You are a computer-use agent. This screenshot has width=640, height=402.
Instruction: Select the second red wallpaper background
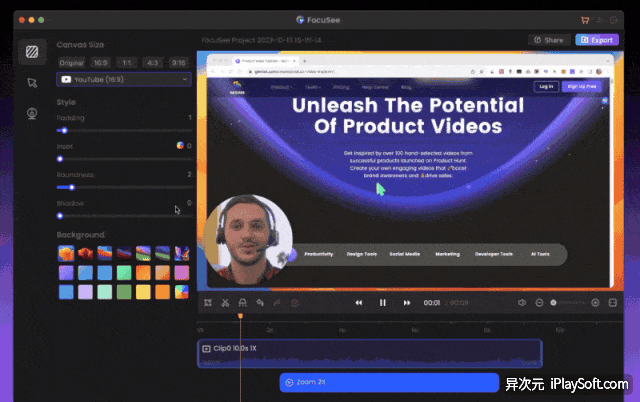coord(85,253)
